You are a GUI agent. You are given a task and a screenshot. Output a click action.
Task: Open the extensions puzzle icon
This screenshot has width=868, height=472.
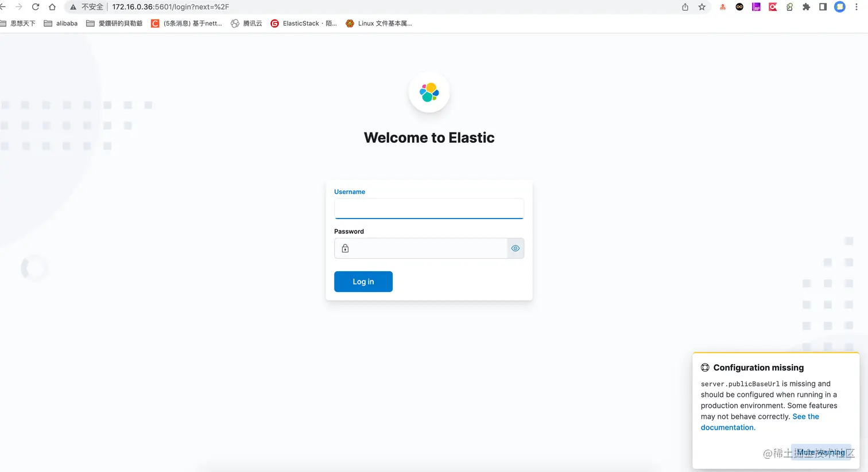point(806,7)
